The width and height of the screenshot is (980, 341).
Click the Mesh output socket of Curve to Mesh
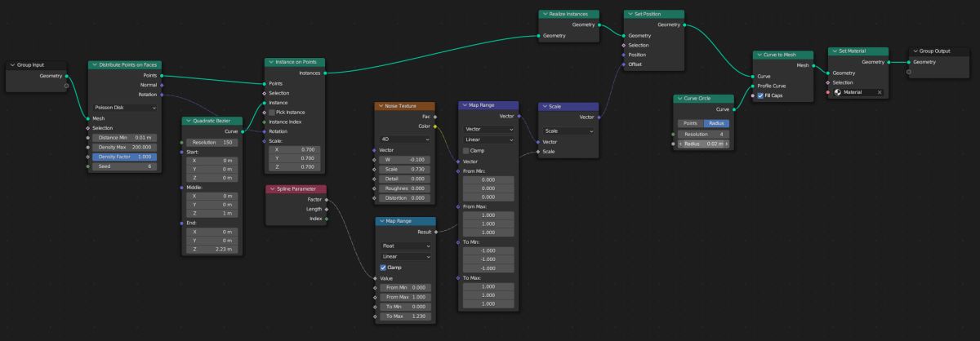[x=814, y=65]
